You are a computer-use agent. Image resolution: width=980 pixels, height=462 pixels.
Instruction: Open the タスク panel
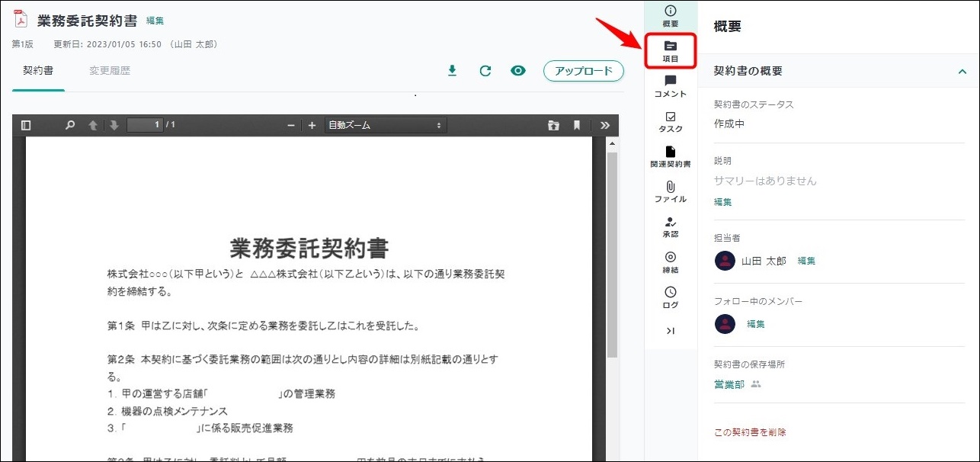(671, 122)
